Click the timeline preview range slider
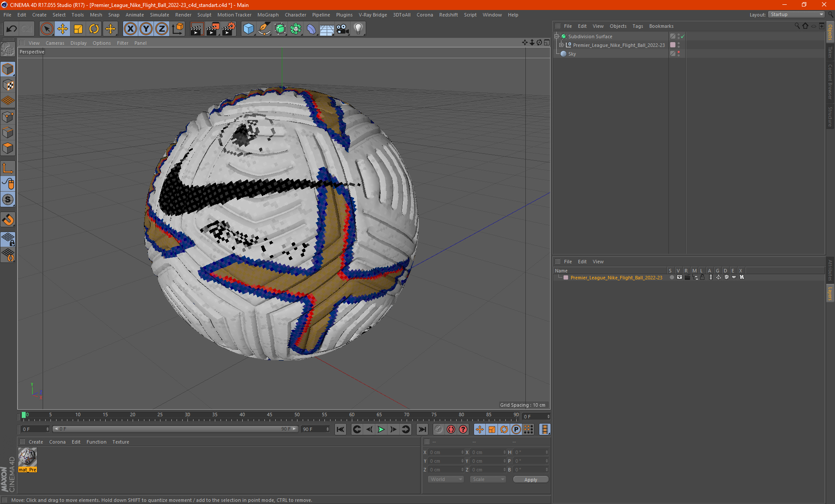This screenshot has width=835, height=504. 175,429
